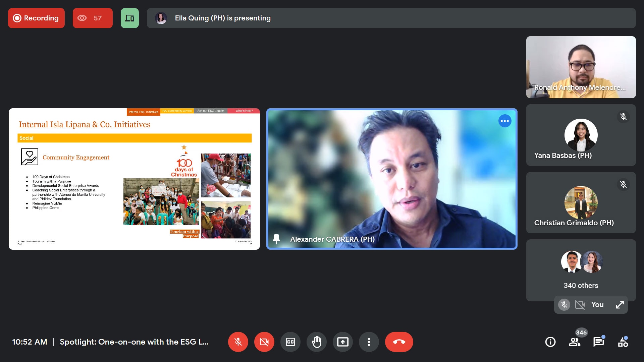This screenshot has height=362, width=644.
Task: Select the presented slide thumbnail
Action: point(134,179)
